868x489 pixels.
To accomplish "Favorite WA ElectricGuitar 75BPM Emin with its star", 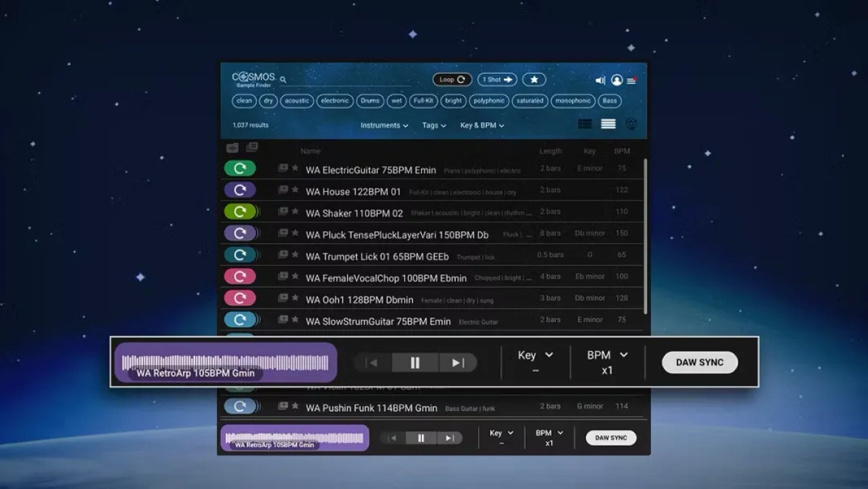I will coord(295,168).
